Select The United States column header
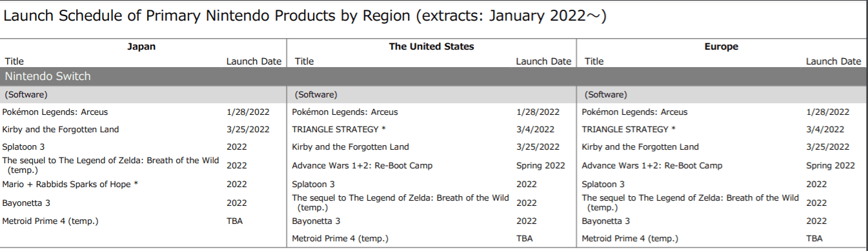The width and height of the screenshot is (868, 251). click(431, 46)
